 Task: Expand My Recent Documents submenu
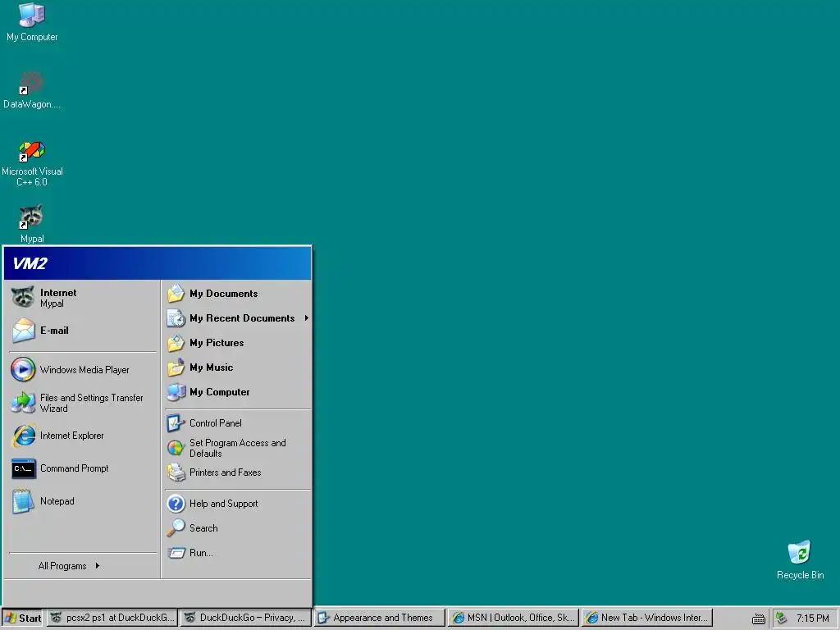click(237, 318)
